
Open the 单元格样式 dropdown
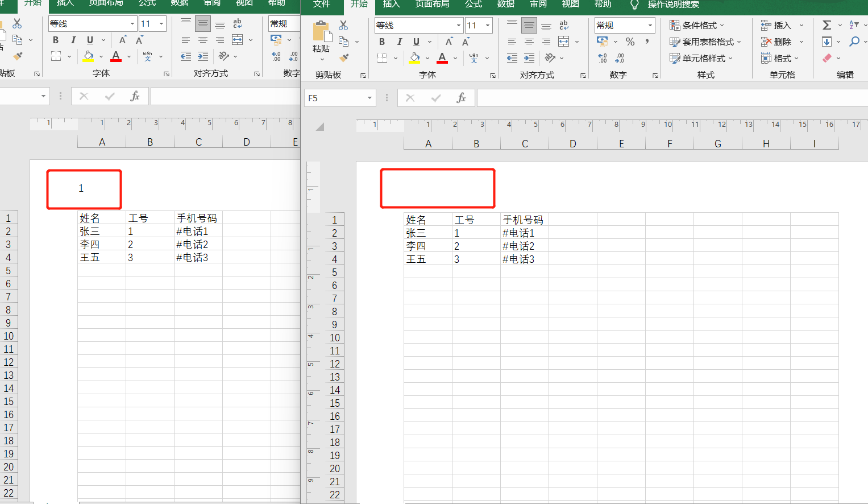[701, 58]
